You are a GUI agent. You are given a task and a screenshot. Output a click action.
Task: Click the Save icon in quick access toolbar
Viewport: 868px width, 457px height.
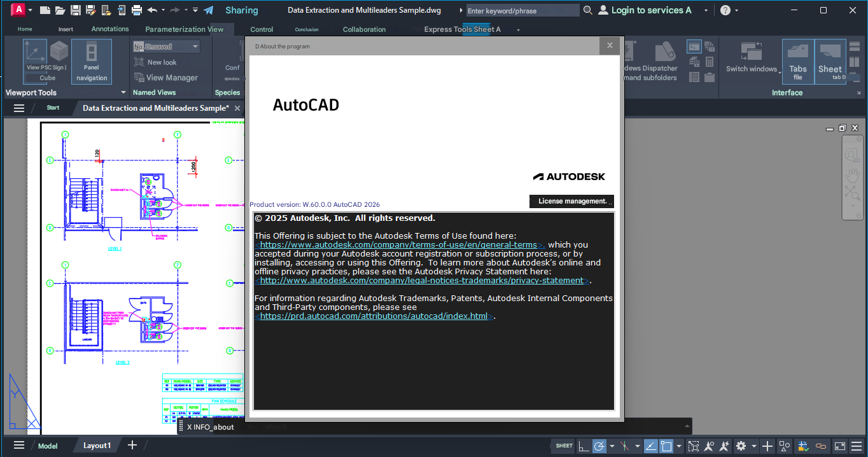tap(75, 10)
